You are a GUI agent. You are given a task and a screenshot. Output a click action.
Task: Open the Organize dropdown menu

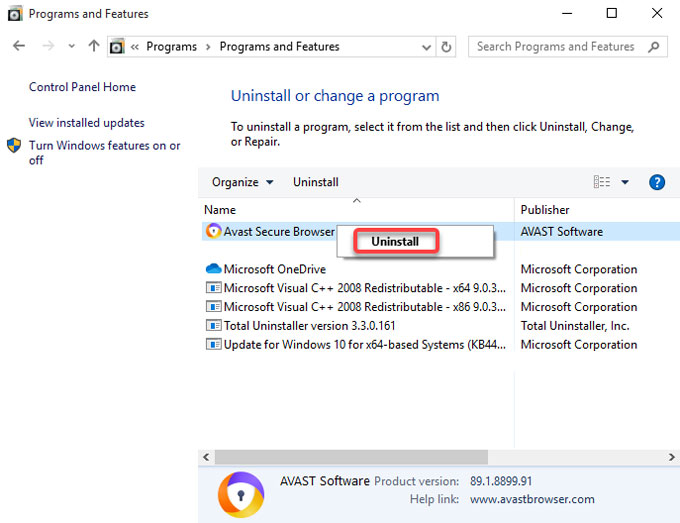242,182
